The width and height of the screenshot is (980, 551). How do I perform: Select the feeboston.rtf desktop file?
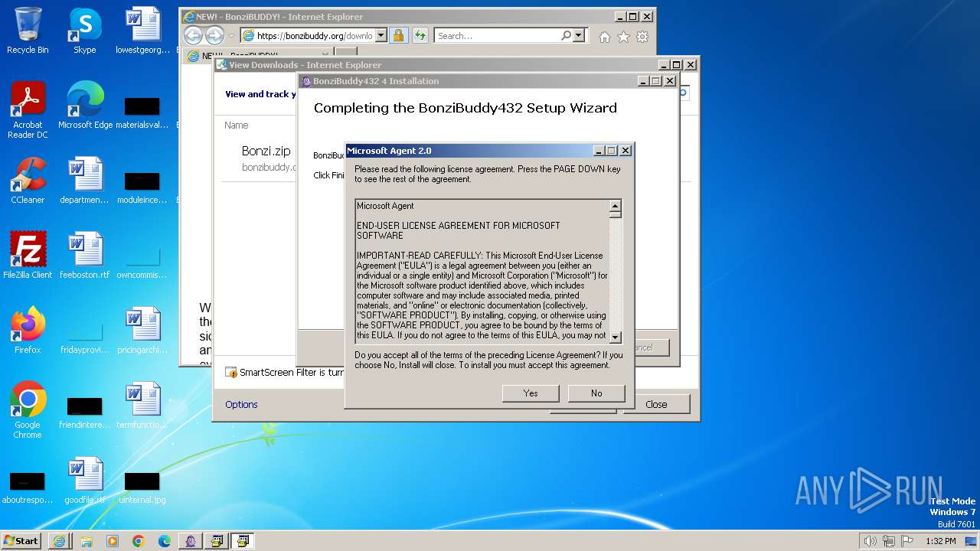click(85, 256)
